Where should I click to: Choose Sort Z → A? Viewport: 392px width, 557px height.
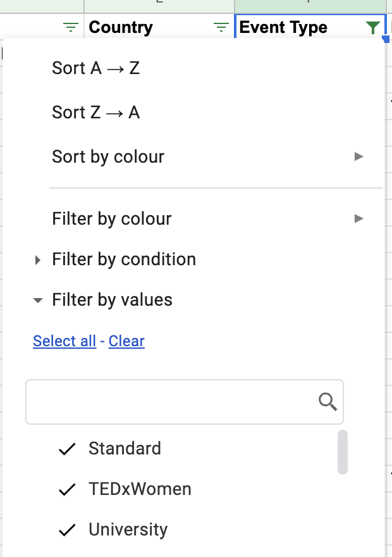point(96,113)
